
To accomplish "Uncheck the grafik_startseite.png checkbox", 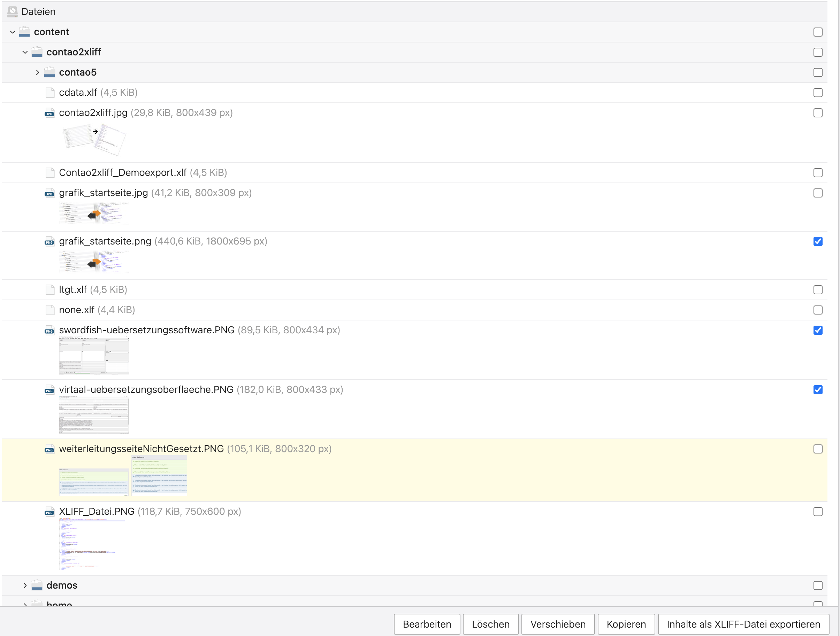I will pos(818,241).
